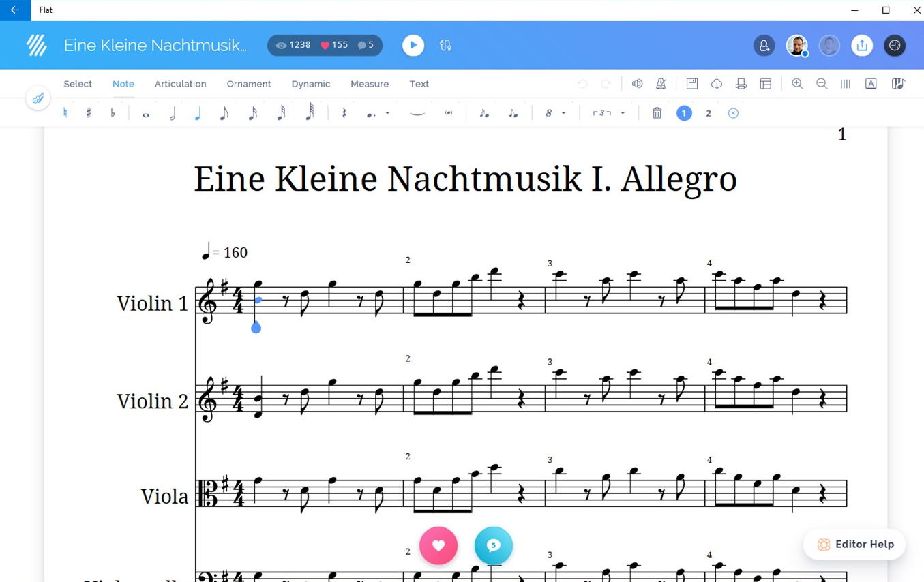Click the circled X next to voice 2
The image size is (924, 582).
733,113
